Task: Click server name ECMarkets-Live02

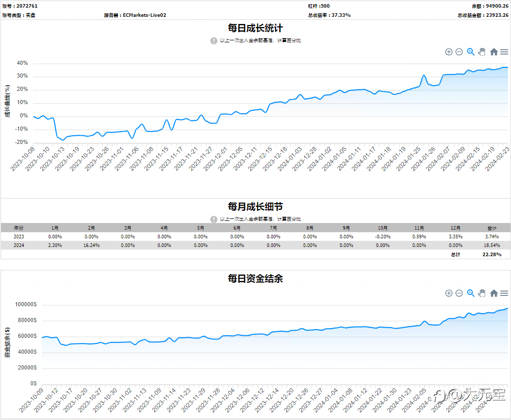Action: point(144,15)
